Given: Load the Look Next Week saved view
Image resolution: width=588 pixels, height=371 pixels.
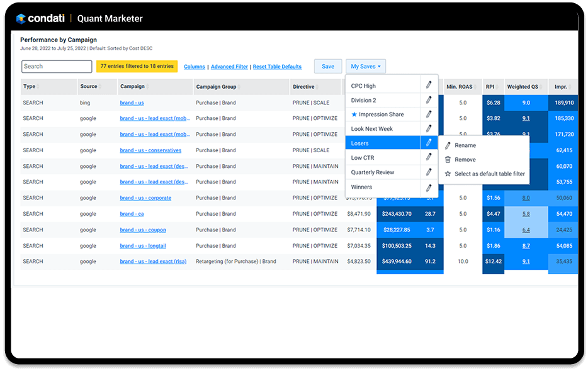Looking at the screenshot, I should coord(383,128).
